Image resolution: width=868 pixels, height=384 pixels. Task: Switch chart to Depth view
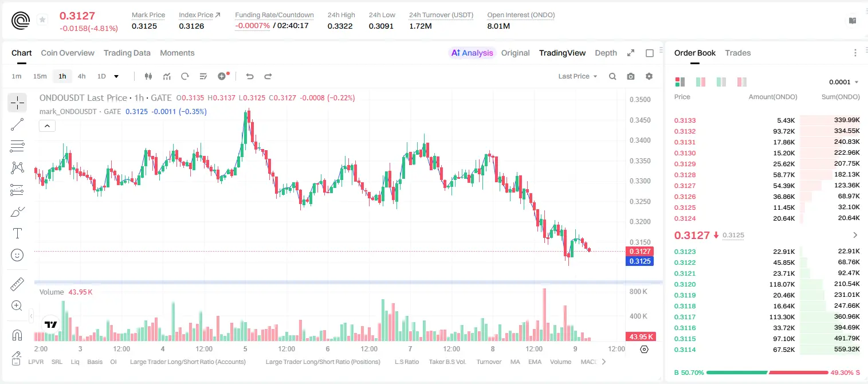click(x=606, y=53)
